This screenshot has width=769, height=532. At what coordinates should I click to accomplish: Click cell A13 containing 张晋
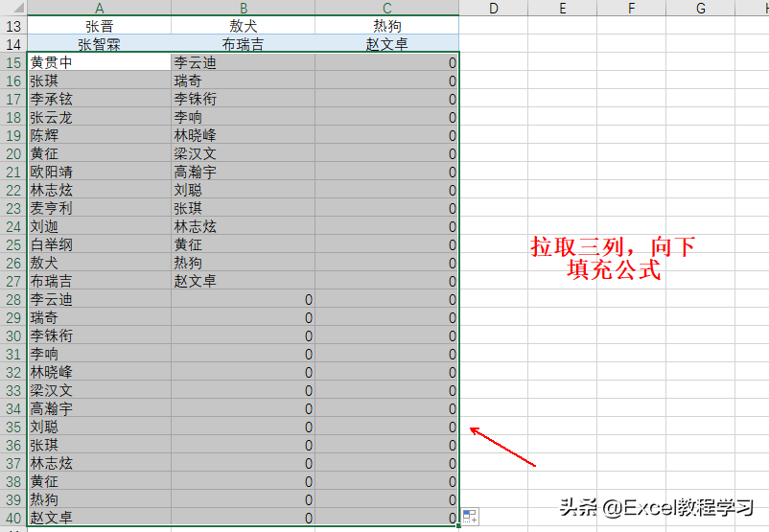pos(99,26)
